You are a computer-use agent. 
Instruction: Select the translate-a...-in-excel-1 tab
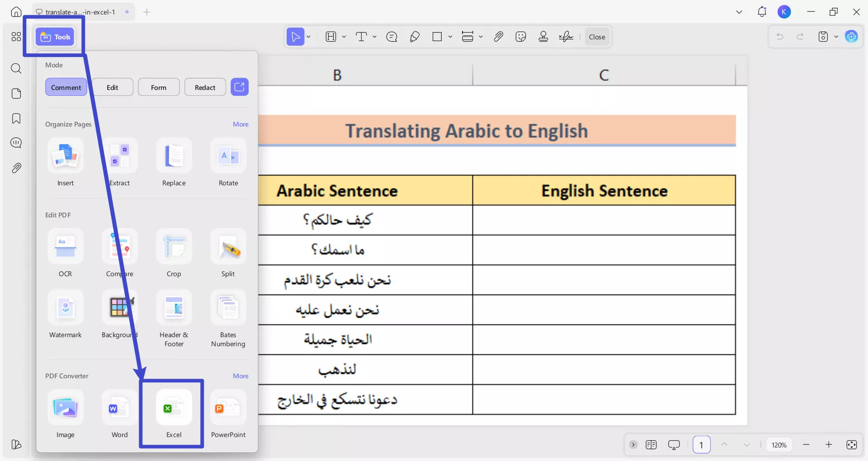tap(79, 12)
